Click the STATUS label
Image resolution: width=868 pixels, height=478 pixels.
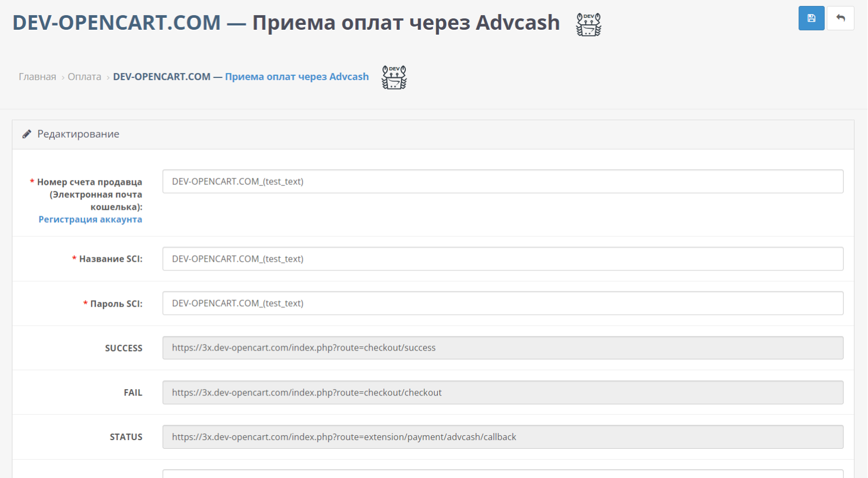[x=126, y=437]
